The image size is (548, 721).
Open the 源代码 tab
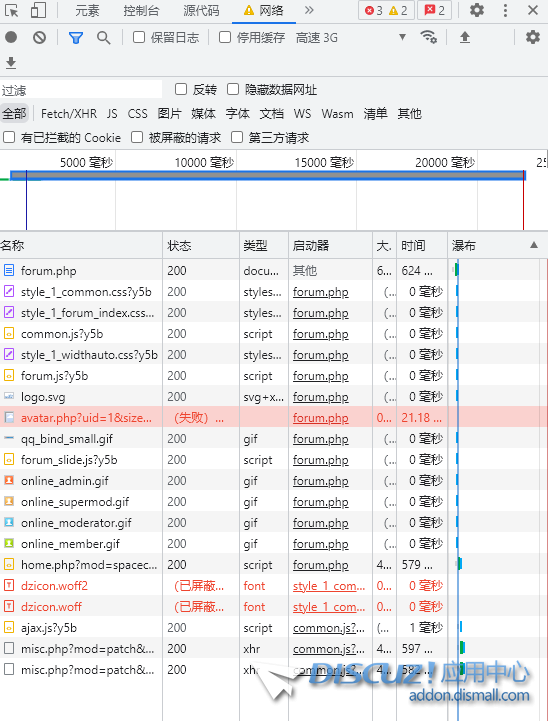(201, 10)
